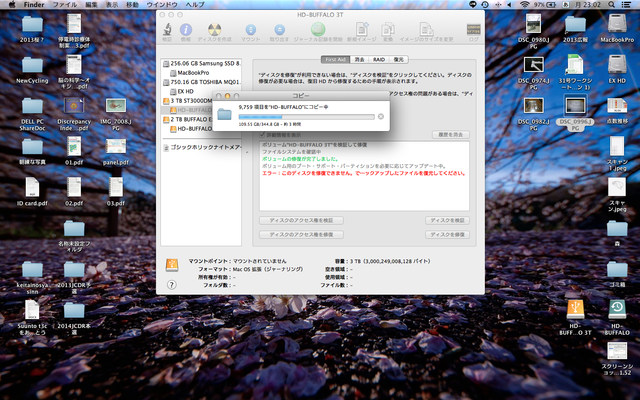Open the ログ (Log) toolbar icon
The height and width of the screenshot is (400, 640).
473,30
